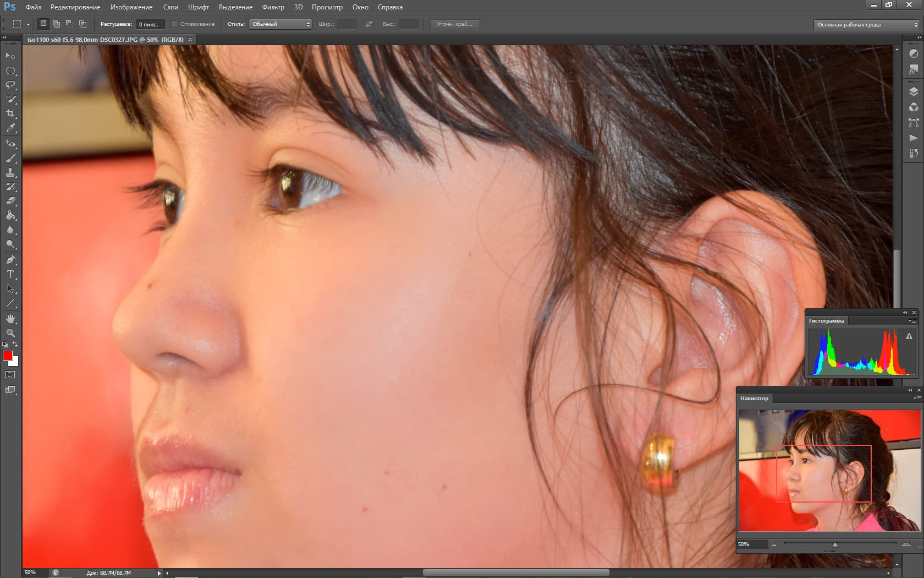Close the iso1100 document tab
The image size is (924, 578).
(190, 40)
